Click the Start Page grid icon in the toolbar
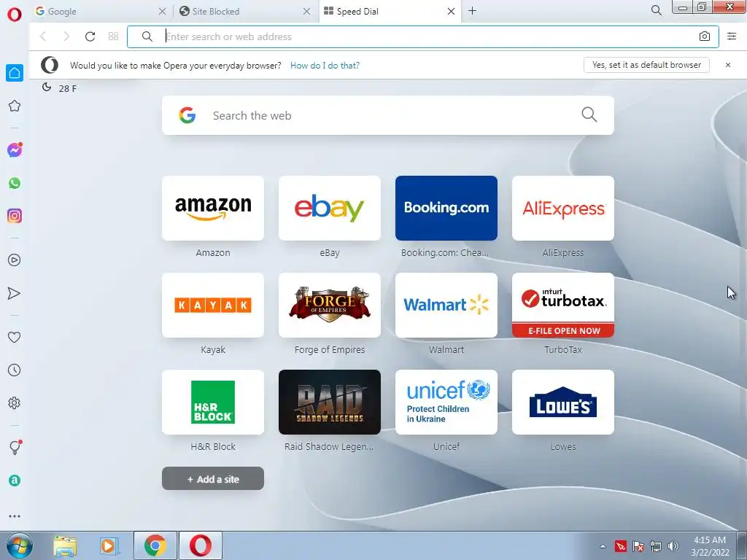Viewport: 747px width, 560px height. pyautogui.click(x=113, y=36)
